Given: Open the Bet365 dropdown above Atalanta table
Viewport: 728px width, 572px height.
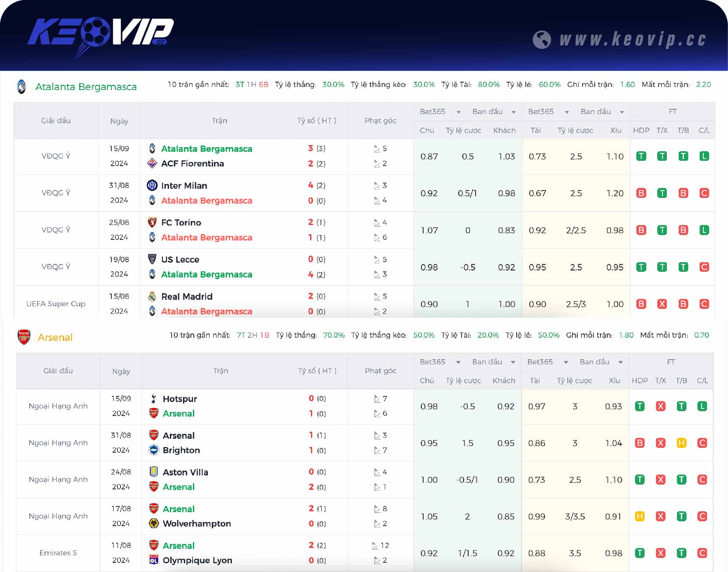Looking at the screenshot, I should pos(440,112).
